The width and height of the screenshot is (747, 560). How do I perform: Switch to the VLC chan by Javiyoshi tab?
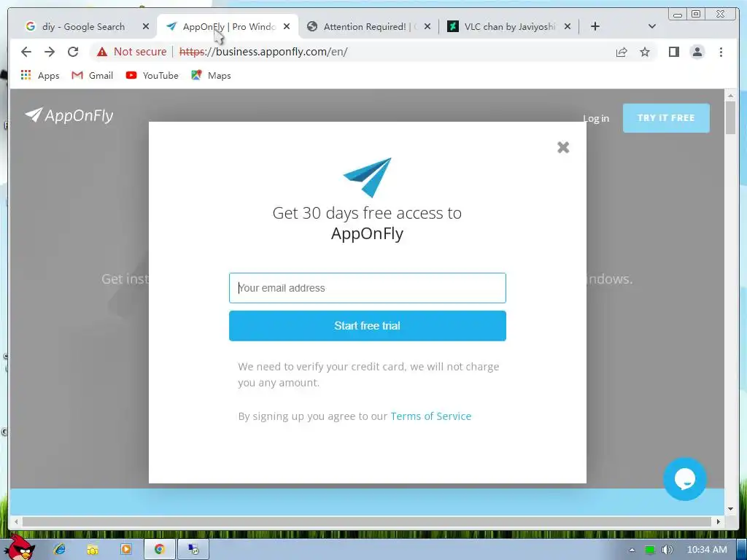coord(510,27)
